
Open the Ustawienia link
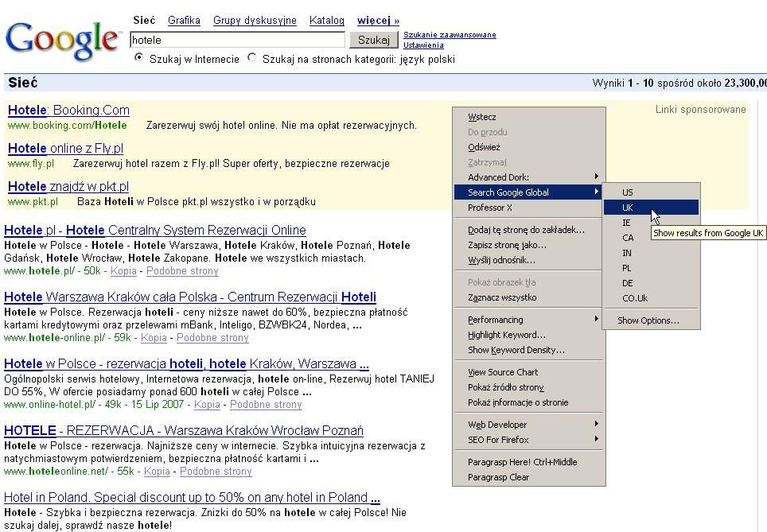pyautogui.click(x=423, y=45)
